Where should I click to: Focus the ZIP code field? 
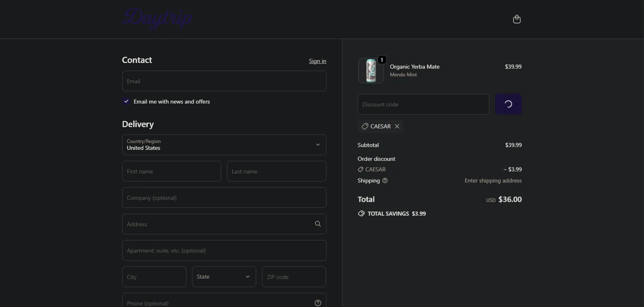pyautogui.click(x=294, y=277)
